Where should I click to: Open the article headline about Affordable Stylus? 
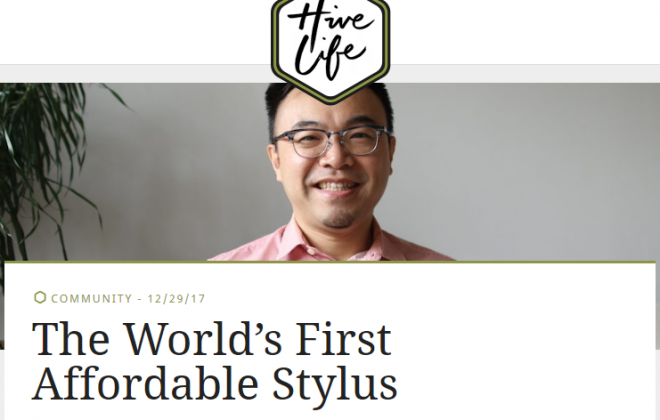point(215,361)
